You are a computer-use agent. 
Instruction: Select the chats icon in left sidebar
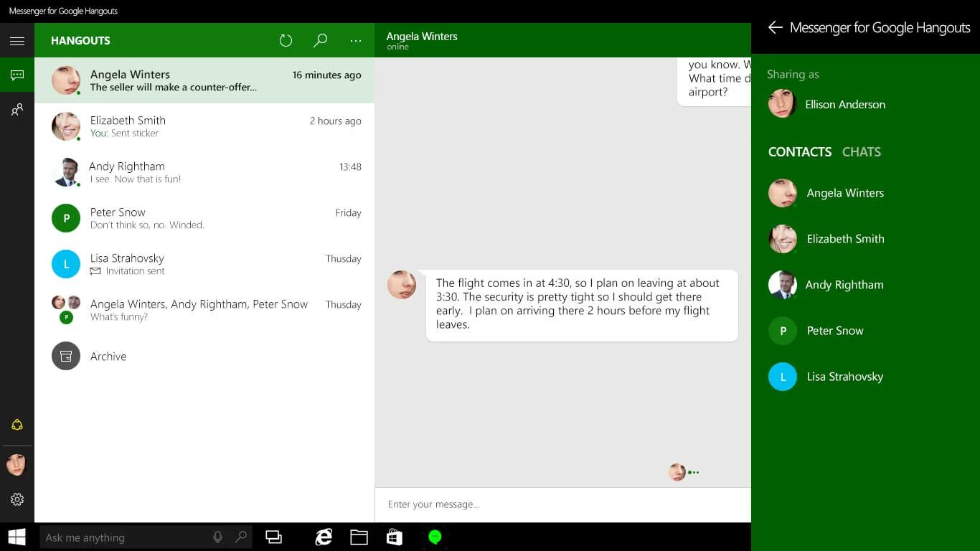tap(17, 75)
